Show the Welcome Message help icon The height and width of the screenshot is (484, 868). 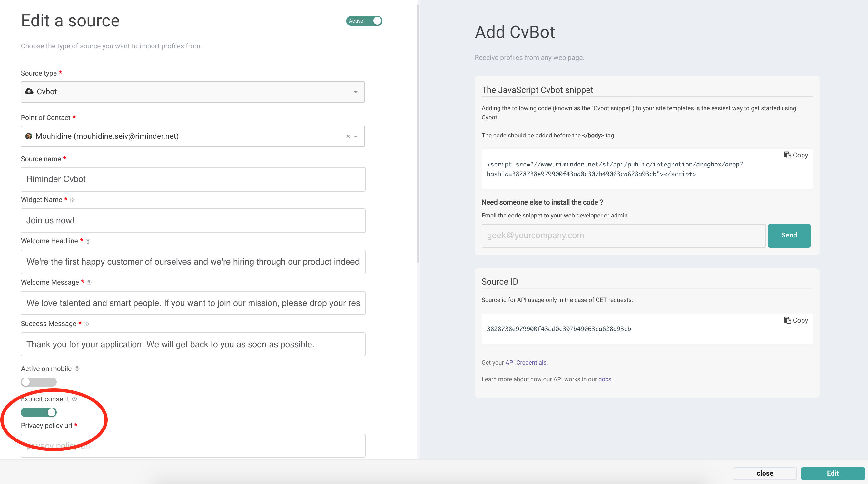click(x=89, y=283)
